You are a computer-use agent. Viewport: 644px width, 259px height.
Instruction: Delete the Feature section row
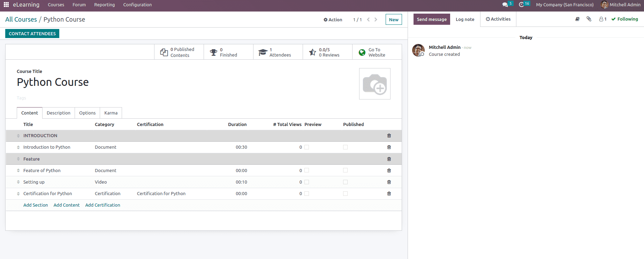pos(389,159)
